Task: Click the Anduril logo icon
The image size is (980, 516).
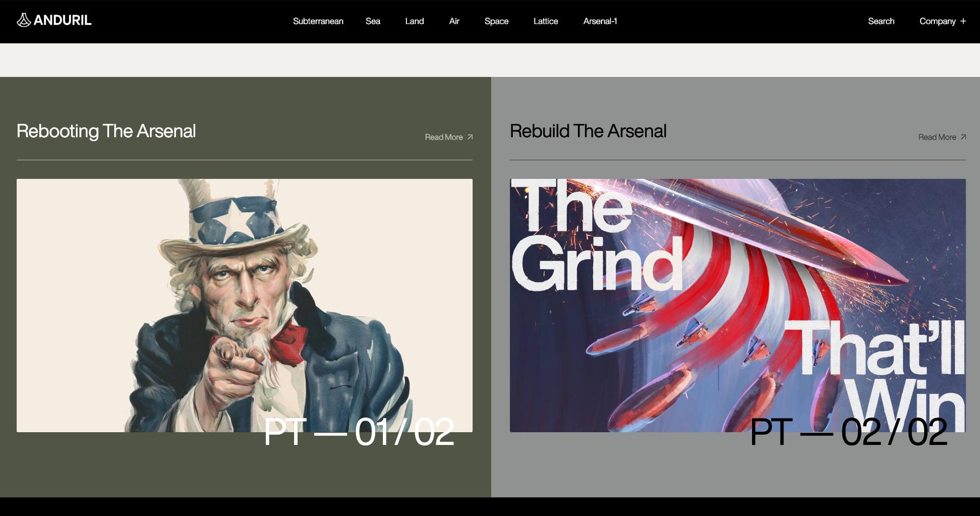Action: coord(24,20)
